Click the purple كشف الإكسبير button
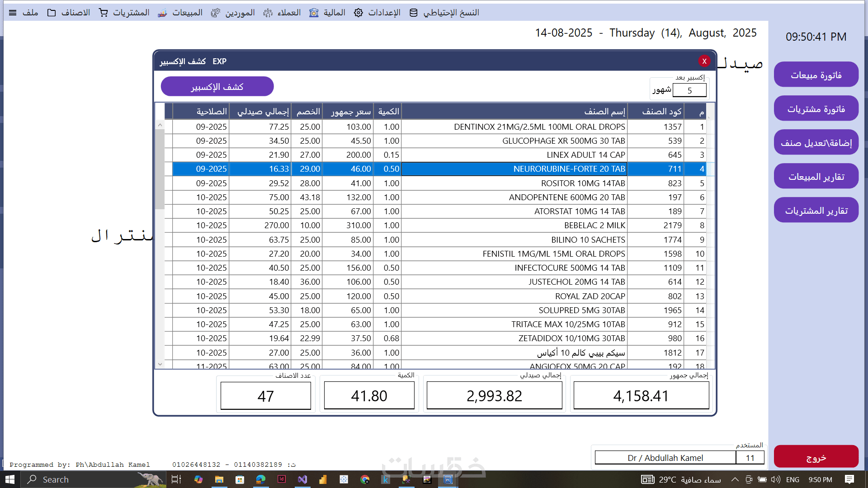The height and width of the screenshot is (488, 868). [x=217, y=86]
